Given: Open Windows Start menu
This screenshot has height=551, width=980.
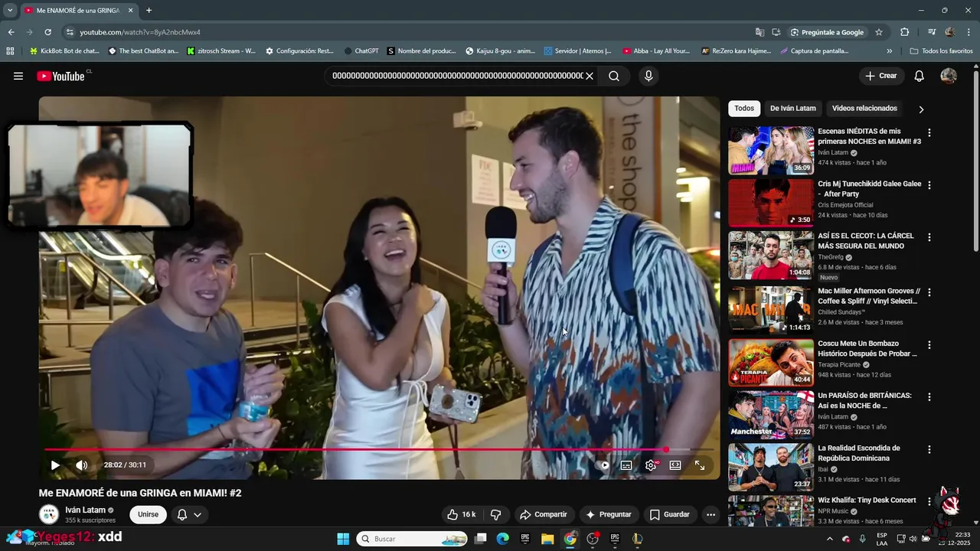Looking at the screenshot, I should pos(343,539).
